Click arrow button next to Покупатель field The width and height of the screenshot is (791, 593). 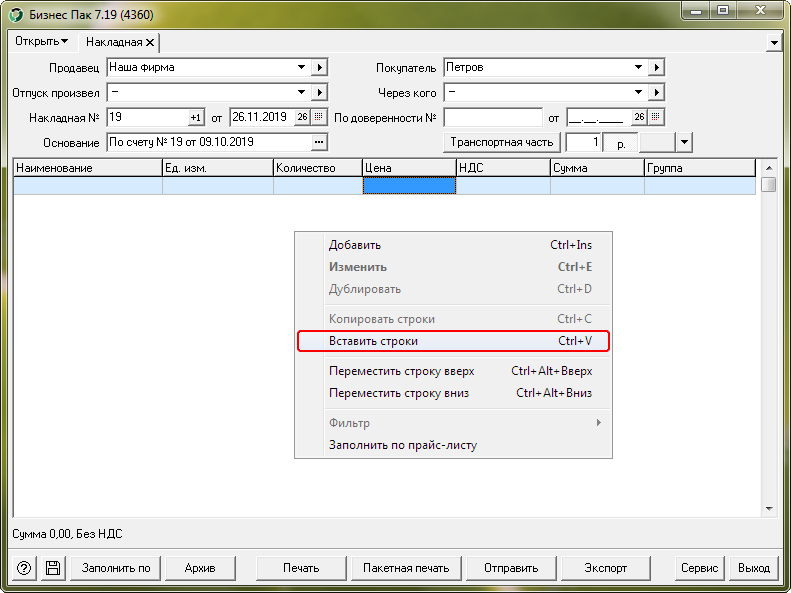(x=656, y=68)
